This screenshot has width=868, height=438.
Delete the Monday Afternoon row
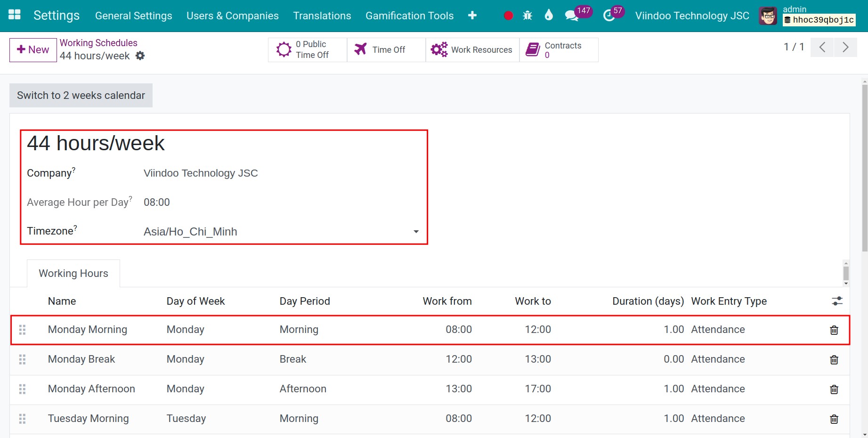coord(834,389)
